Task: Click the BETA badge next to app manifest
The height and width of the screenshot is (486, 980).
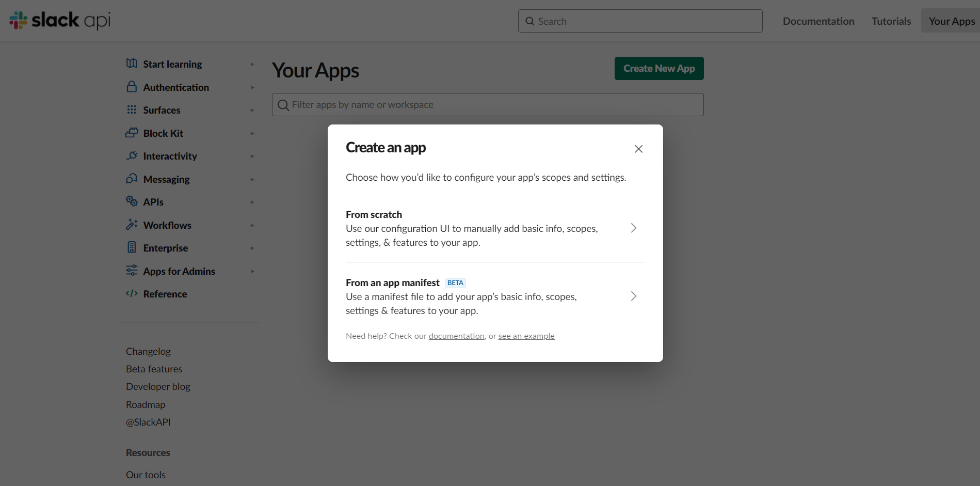Action: 455,283
